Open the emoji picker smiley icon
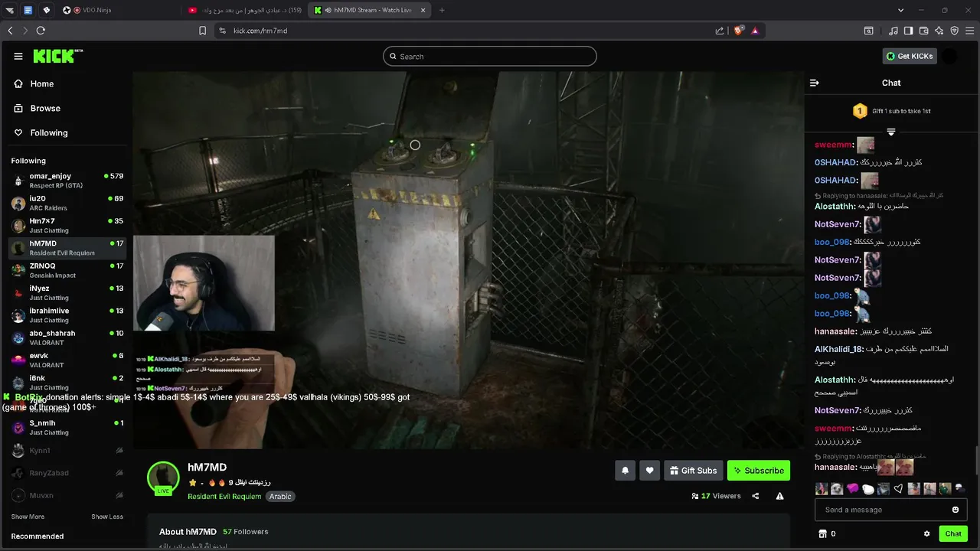Viewport: 980px width, 551px height. point(955,510)
